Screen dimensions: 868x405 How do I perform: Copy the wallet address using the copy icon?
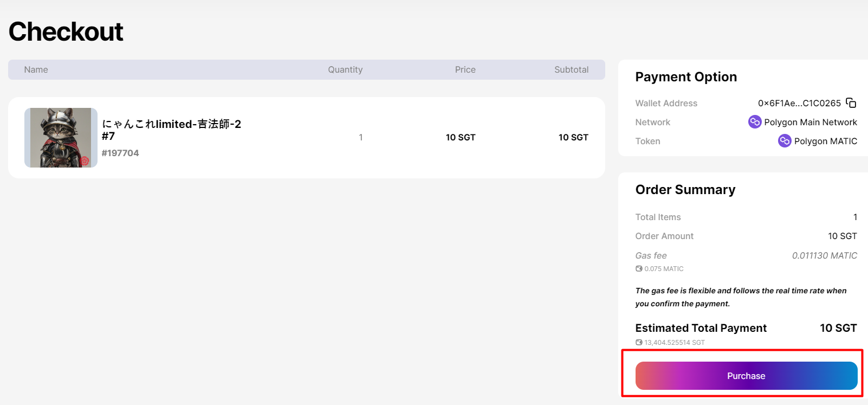[851, 103]
